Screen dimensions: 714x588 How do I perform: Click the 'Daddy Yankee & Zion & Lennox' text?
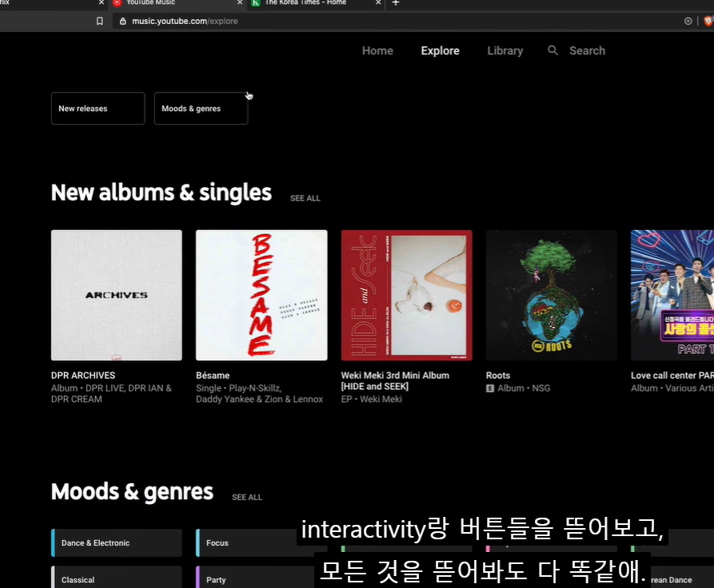coord(259,399)
